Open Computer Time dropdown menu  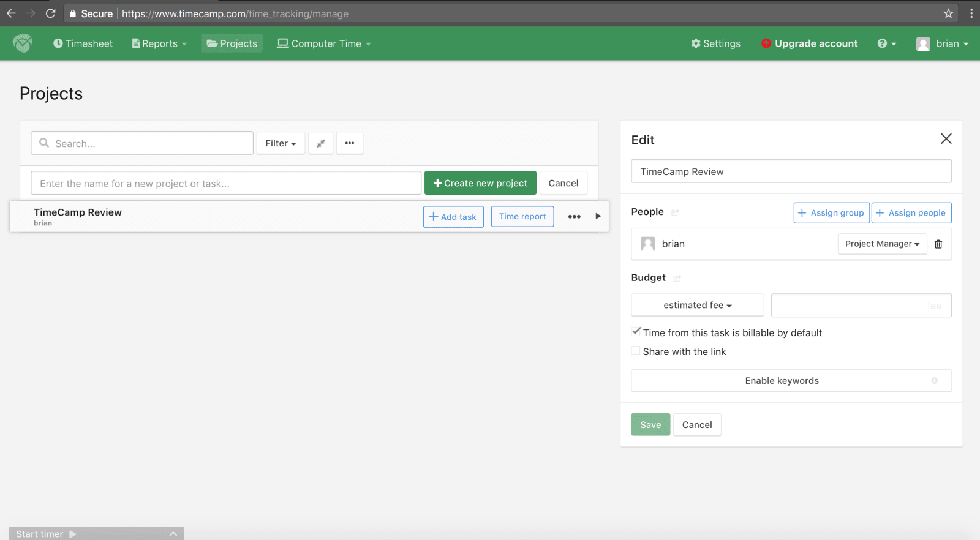pyautogui.click(x=324, y=43)
